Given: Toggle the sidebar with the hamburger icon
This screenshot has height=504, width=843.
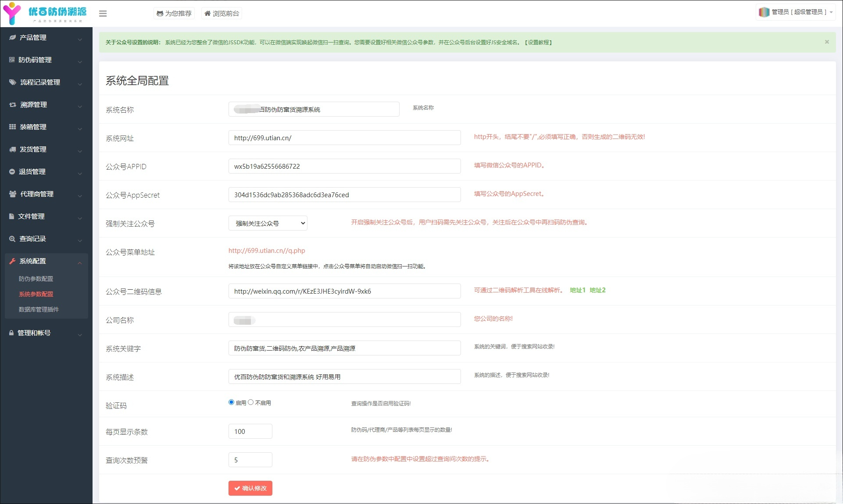Looking at the screenshot, I should pyautogui.click(x=103, y=14).
